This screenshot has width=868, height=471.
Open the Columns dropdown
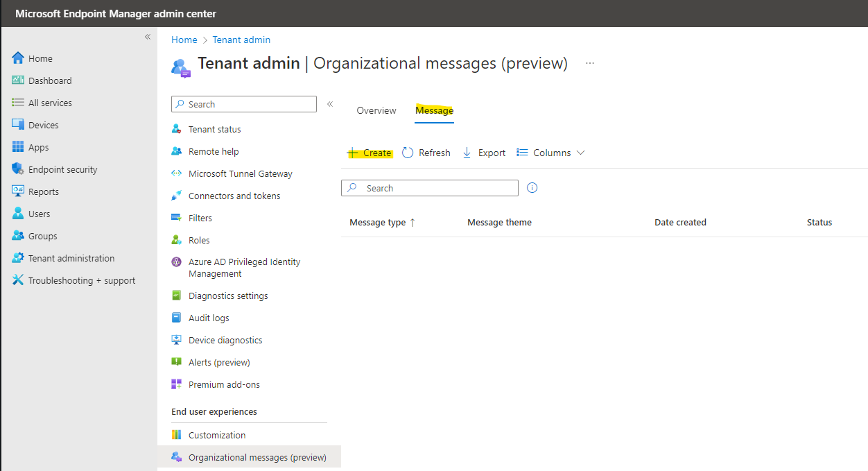(550, 153)
